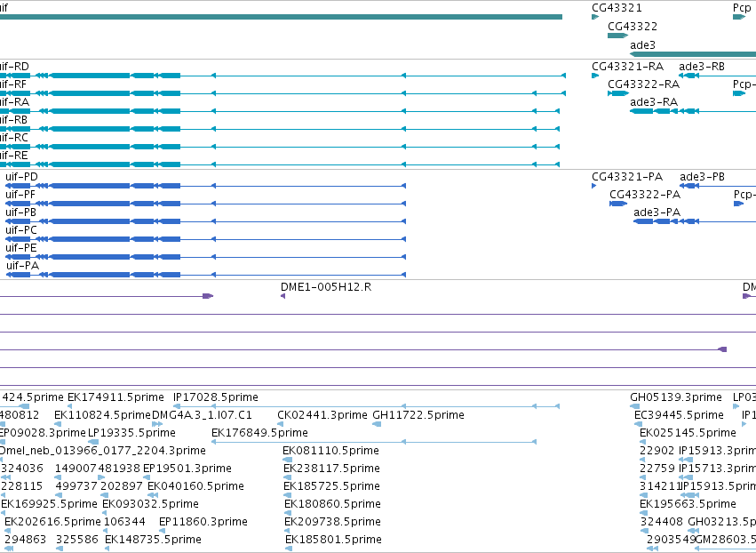
Task: Click the ade3-PB protein label
Action: (702, 177)
